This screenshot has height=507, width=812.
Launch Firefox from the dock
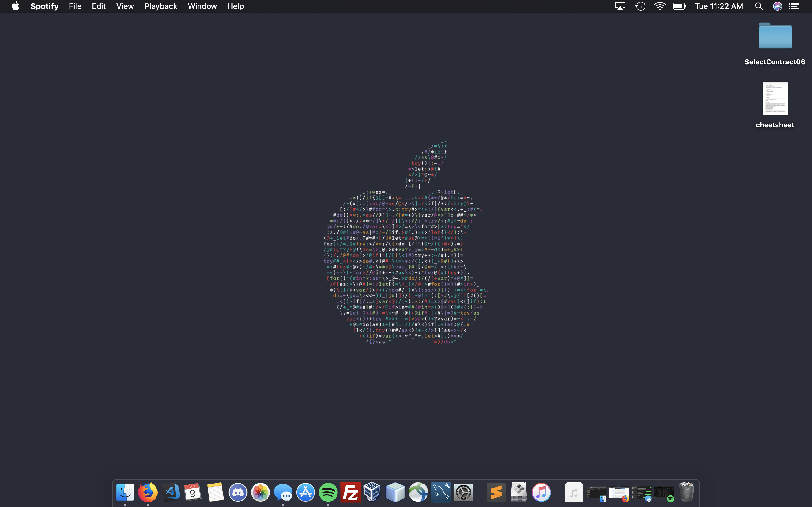pos(148,492)
